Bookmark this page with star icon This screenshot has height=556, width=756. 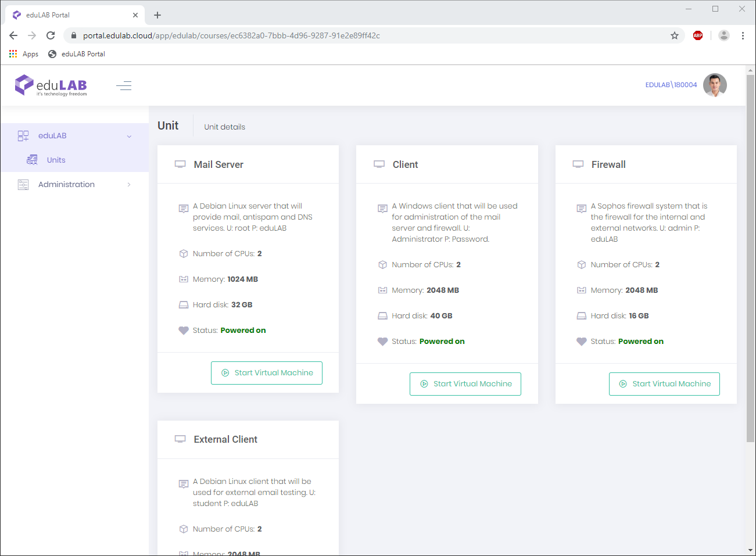pos(675,35)
